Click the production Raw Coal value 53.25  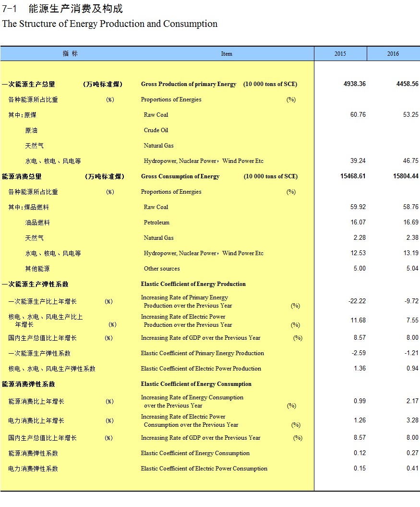(410, 114)
